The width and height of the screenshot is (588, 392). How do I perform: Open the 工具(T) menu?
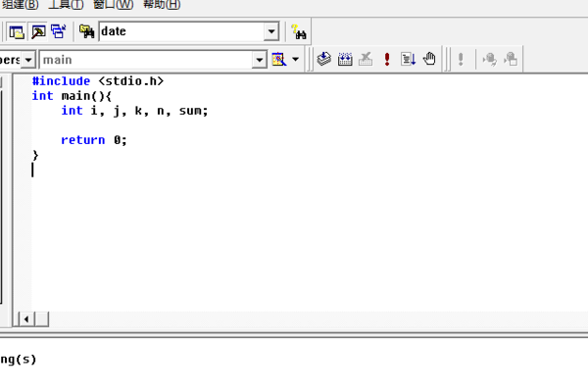click(66, 5)
